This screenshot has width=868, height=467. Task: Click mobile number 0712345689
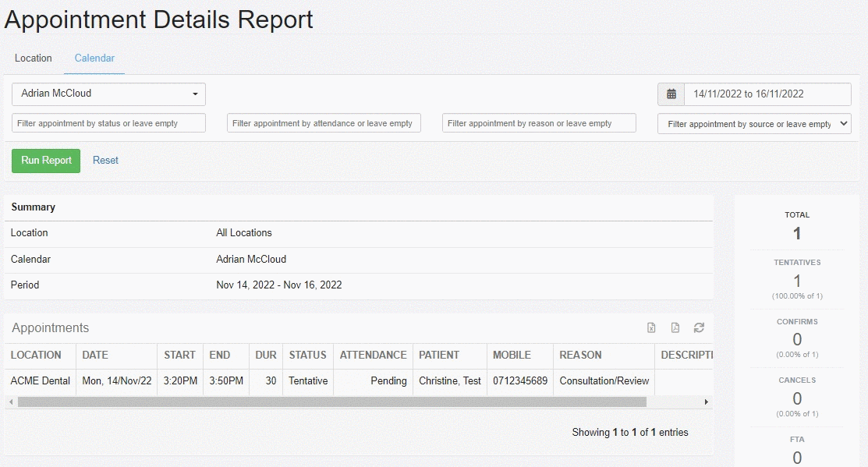520,381
